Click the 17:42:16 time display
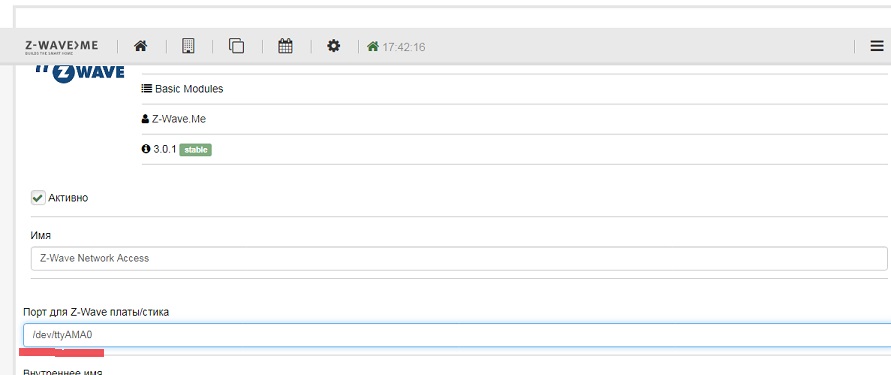 (403, 47)
